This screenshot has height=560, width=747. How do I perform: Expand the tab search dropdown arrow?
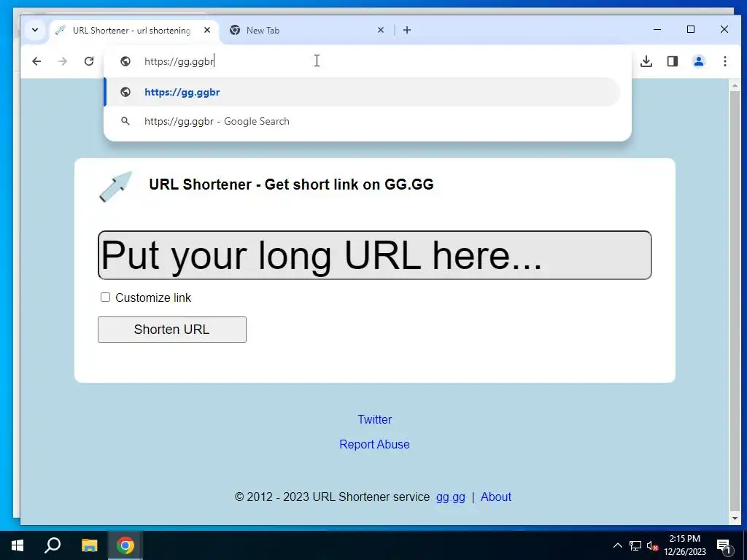(x=35, y=30)
